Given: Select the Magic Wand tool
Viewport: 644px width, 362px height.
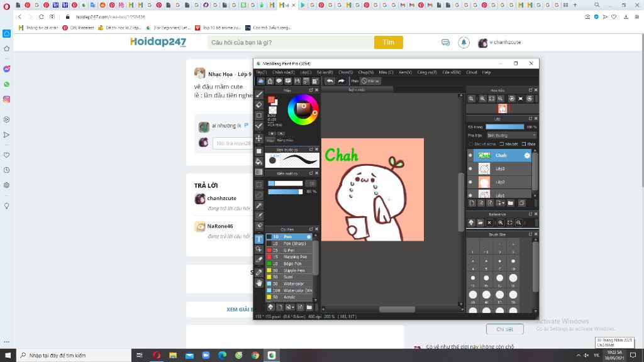Looking at the screenshot, I should pos(259,206).
